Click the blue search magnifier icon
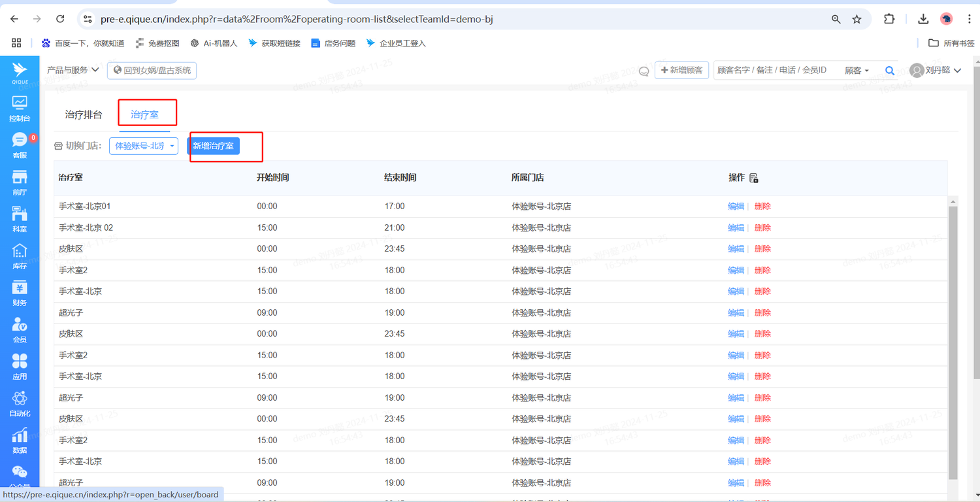The image size is (980, 502). (889, 71)
